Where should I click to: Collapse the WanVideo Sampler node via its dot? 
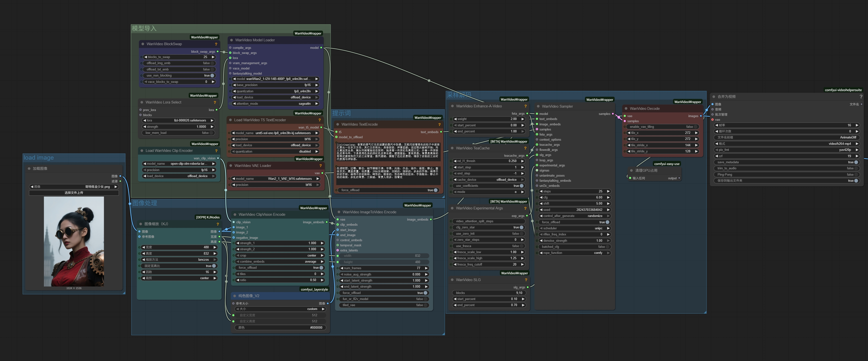tap(538, 106)
